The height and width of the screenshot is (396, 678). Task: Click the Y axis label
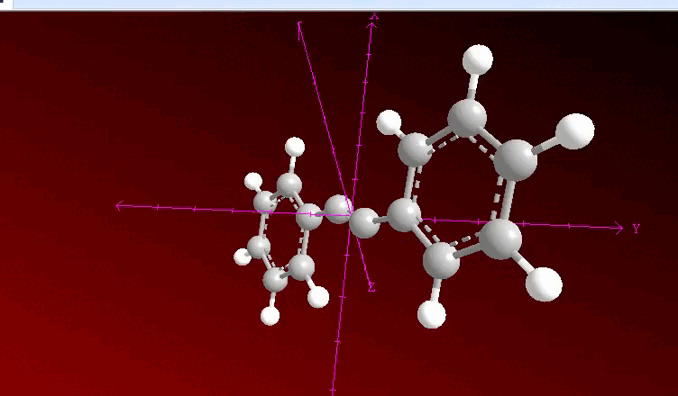click(636, 228)
